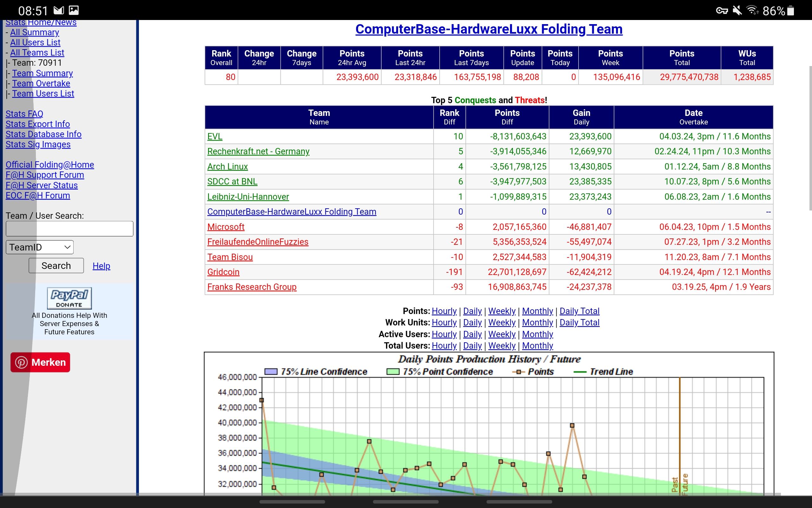The height and width of the screenshot is (508, 812).
Task: Open the Leibniz-Uni-Hannover team link
Action: pyautogui.click(x=248, y=197)
